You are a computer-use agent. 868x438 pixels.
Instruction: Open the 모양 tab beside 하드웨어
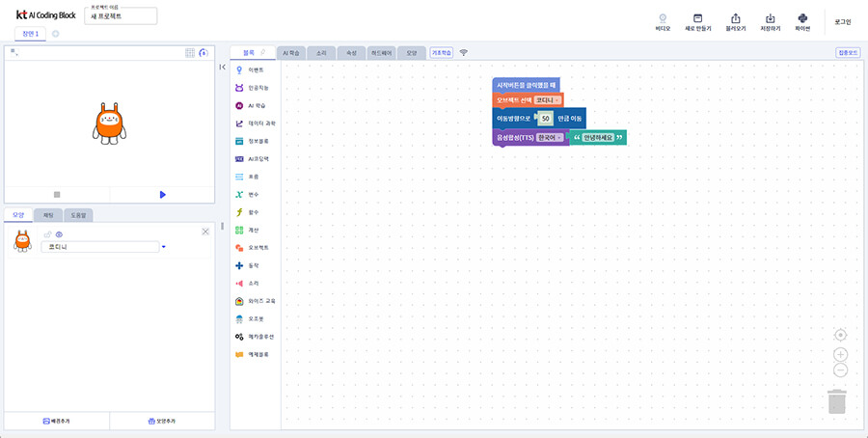tap(411, 53)
